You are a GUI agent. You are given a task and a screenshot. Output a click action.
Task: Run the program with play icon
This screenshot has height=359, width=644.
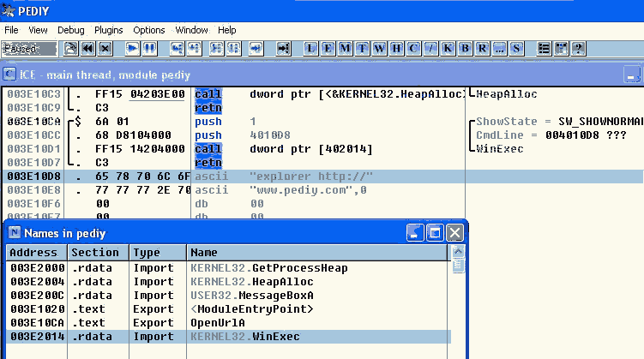click(133, 48)
